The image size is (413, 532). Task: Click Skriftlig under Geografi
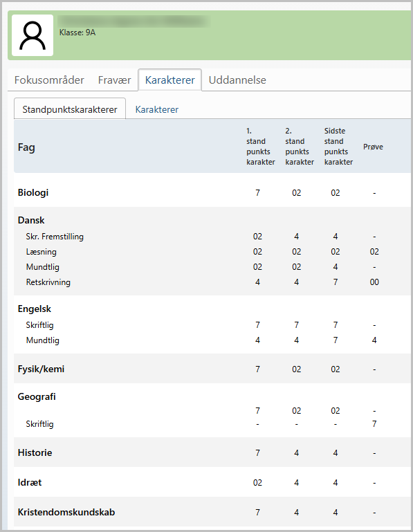click(x=39, y=424)
